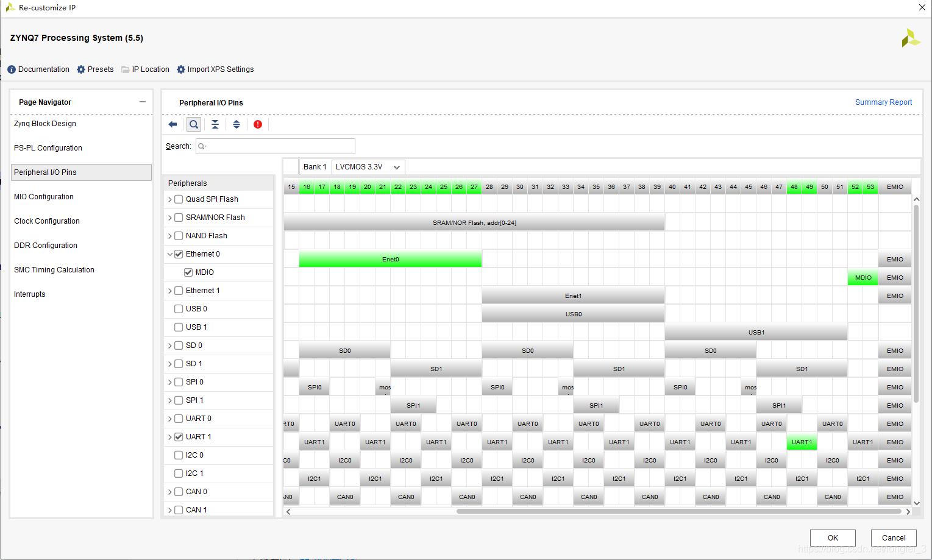Enable the Ethernet 1 checkbox
Screen dimensions: 932x560
(179, 291)
